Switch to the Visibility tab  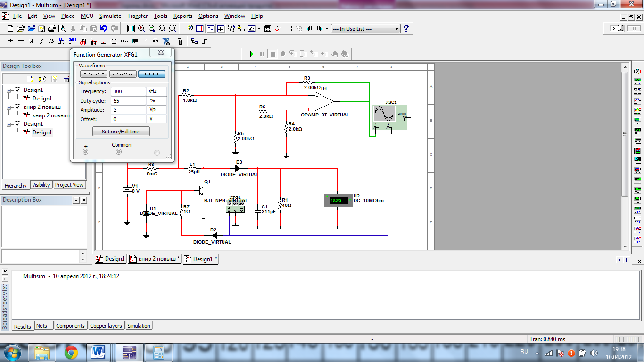[x=41, y=185]
